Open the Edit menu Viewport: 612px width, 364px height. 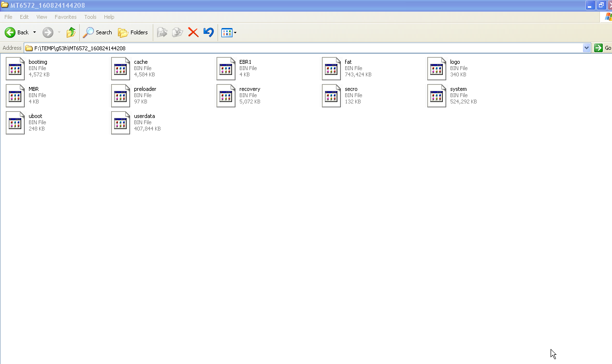click(24, 17)
